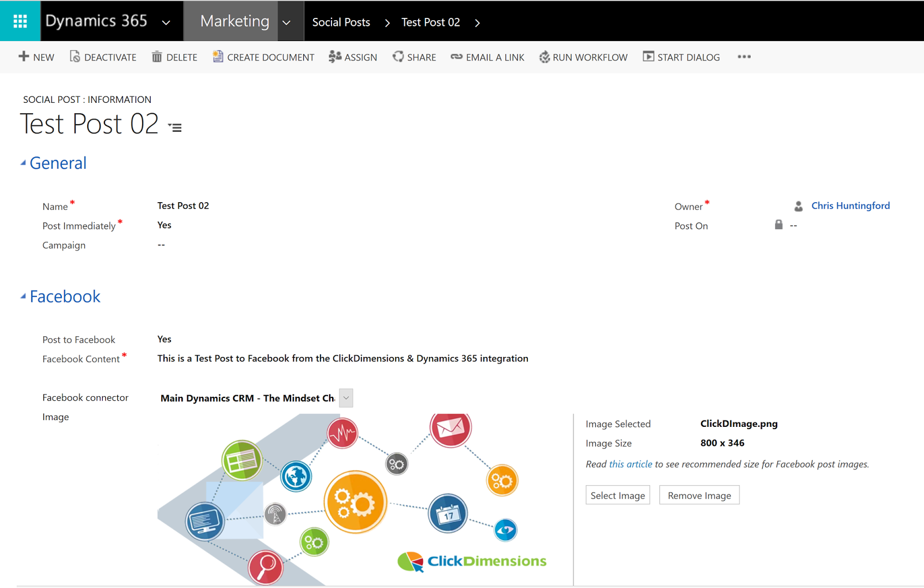Screen dimensions: 924x588
Task: Open the app launcher waffle icon
Action: (x=20, y=21)
